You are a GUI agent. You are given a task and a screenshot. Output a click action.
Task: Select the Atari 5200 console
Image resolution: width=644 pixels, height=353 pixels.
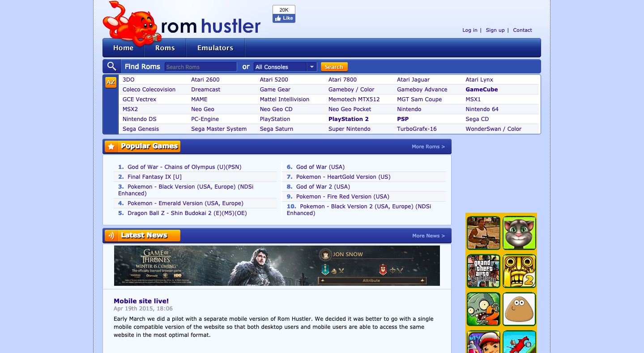click(x=274, y=80)
